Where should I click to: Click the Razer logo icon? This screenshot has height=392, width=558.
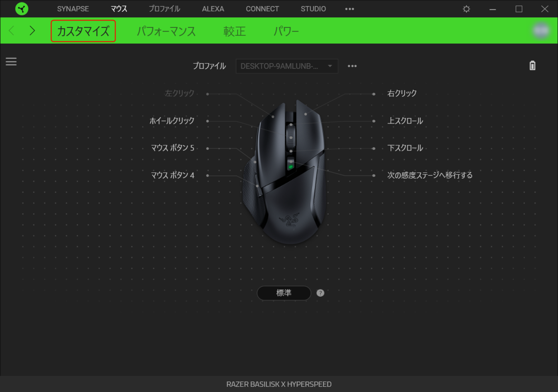(21, 9)
